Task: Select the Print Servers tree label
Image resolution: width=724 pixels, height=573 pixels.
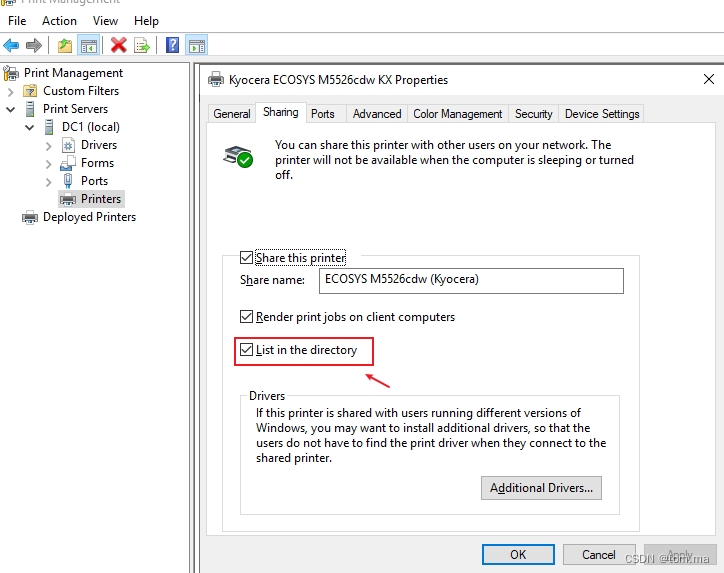Action: coord(75,109)
